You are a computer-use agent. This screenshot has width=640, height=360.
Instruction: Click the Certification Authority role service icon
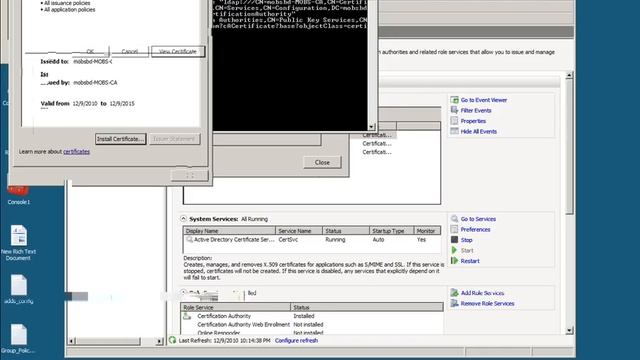(x=187, y=316)
